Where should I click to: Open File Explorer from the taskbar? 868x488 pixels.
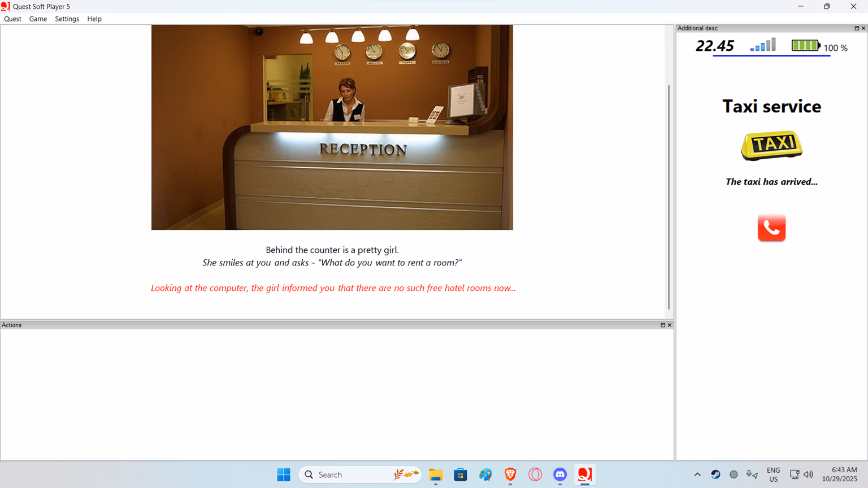[436, 474]
